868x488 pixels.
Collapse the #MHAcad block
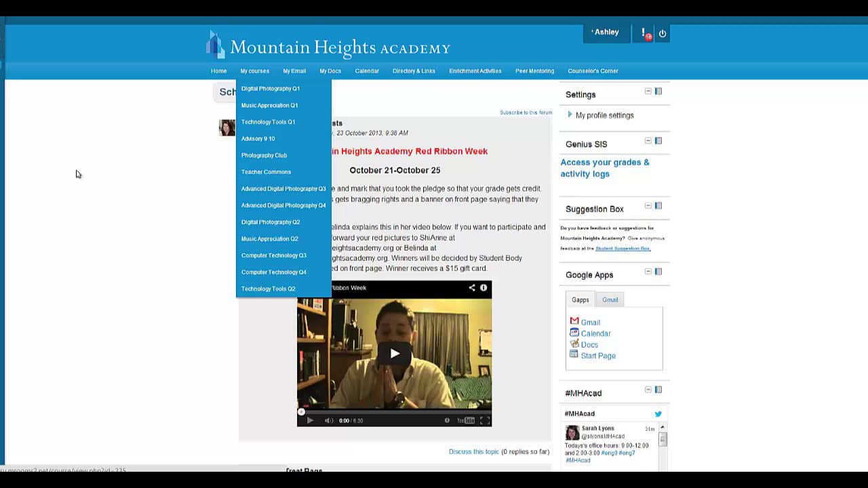[648, 390]
